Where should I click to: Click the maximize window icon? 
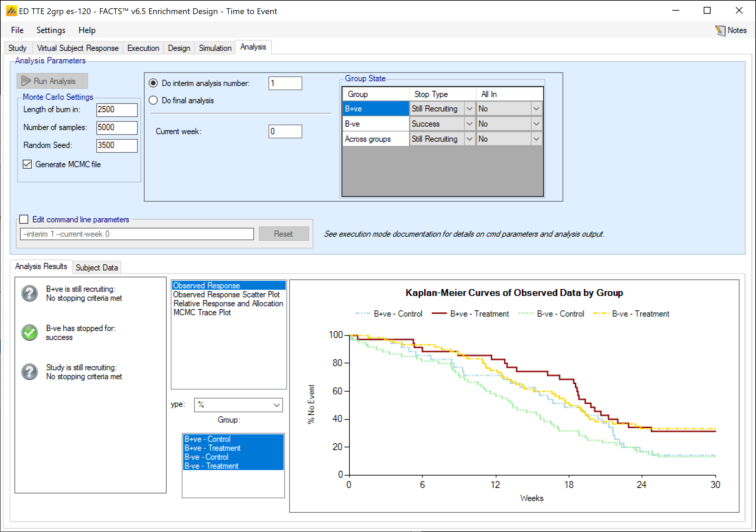pos(707,11)
